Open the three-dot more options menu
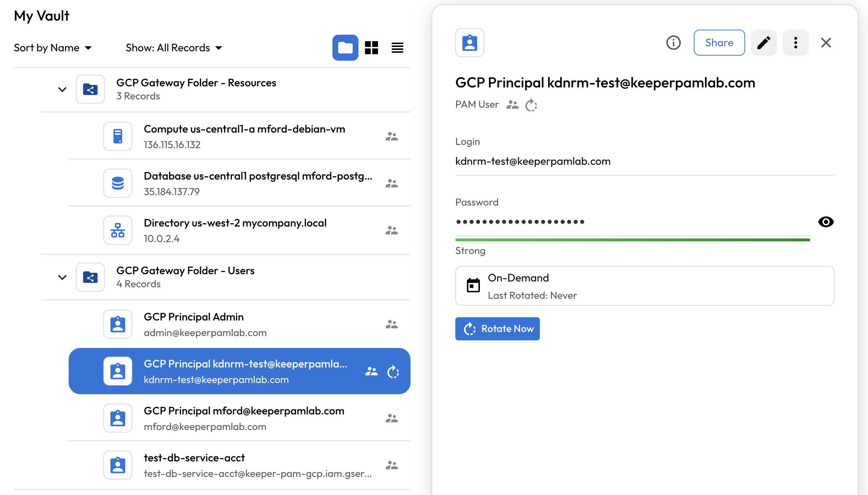The width and height of the screenshot is (868, 495). tap(795, 43)
